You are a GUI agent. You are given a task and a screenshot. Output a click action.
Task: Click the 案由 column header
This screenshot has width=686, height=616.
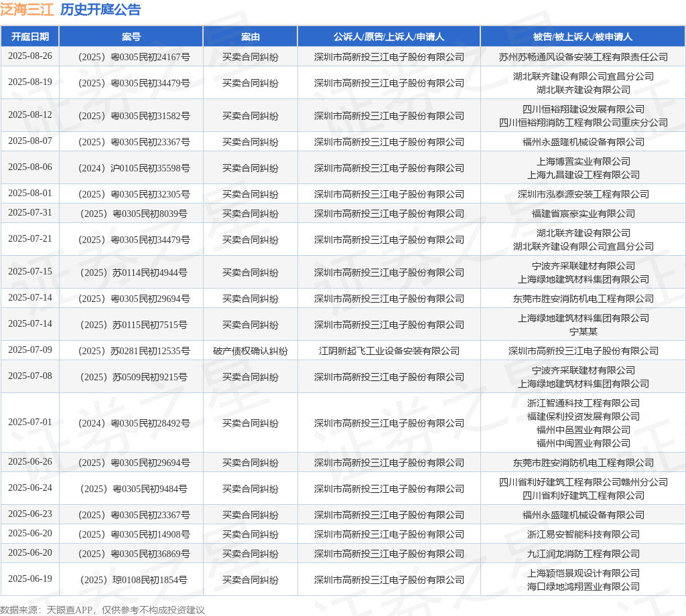tap(251, 37)
